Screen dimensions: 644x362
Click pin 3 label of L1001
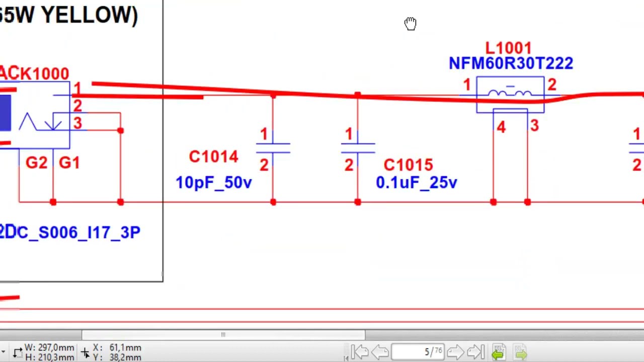click(534, 126)
